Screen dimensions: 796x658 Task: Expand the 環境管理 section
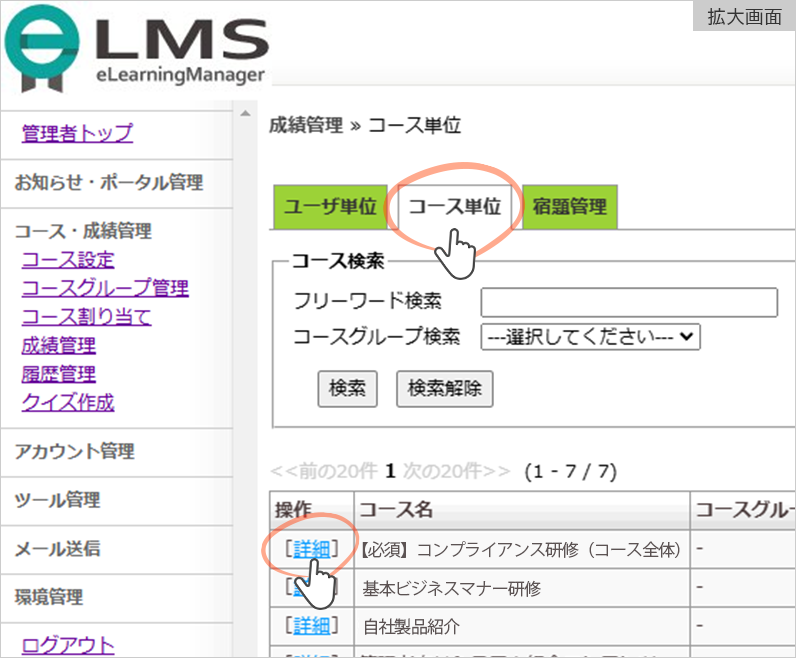click(49, 597)
